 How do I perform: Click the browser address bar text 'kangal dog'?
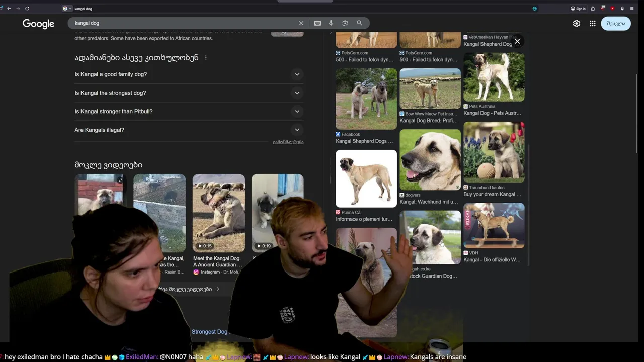tap(83, 9)
